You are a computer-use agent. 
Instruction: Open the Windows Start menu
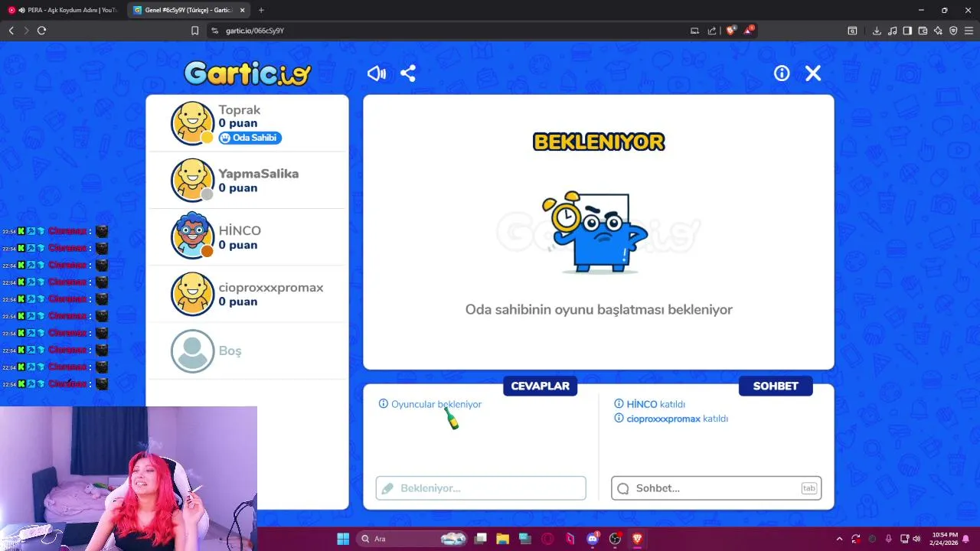(343, 539)
